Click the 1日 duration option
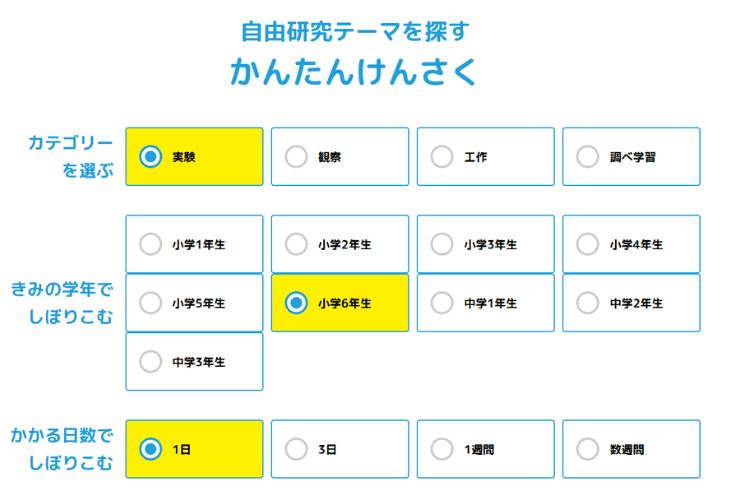 (151, 449)
